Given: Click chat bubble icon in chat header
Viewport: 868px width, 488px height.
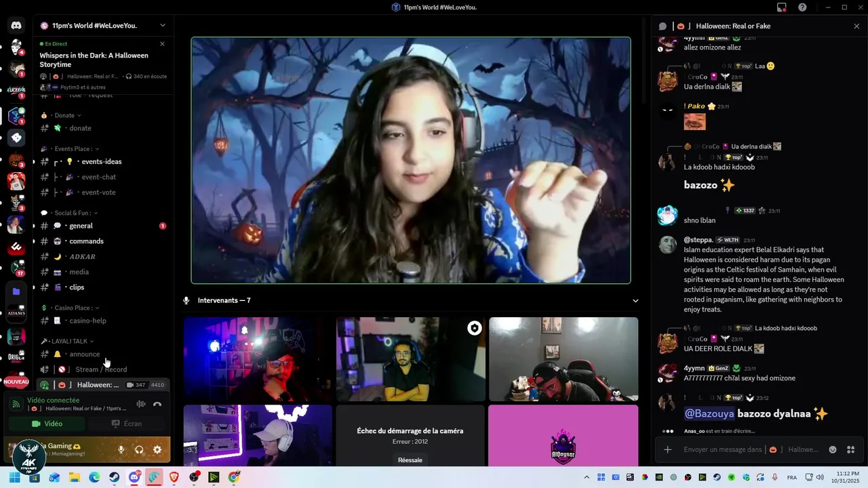Looking at the screenshot, I should tap(663, 26).
